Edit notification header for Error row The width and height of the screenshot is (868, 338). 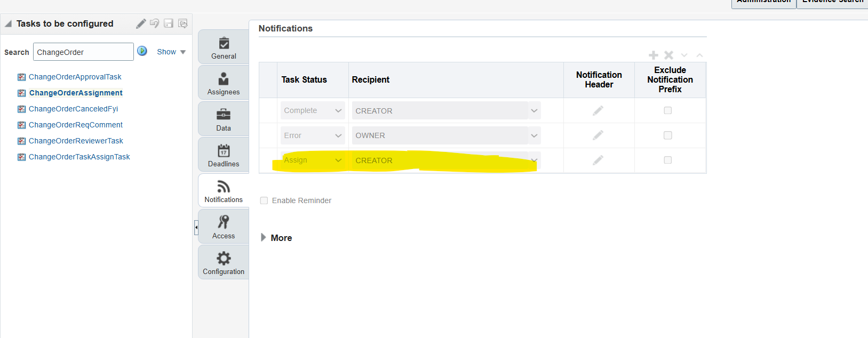point(598,135)
